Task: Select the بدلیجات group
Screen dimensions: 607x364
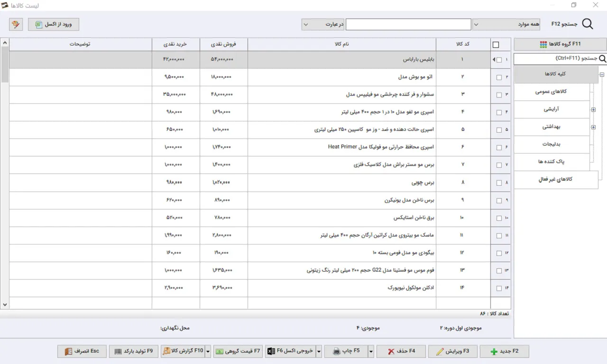Action: [552, 145]
